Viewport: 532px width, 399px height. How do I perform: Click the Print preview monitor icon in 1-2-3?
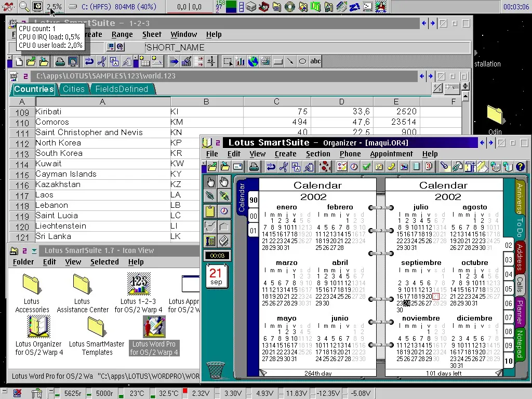click(x=73, y=61)
